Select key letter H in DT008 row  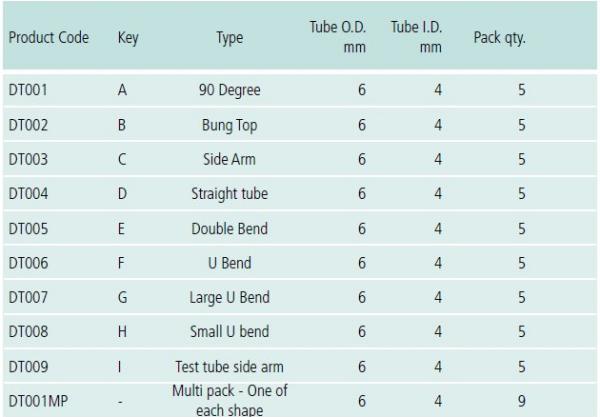click(122, 332)
